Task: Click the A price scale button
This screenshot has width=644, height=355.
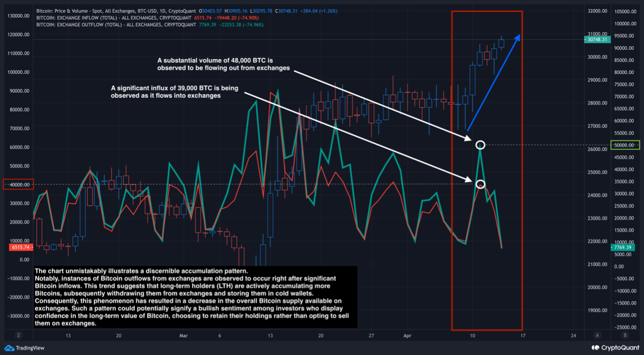Action: click(x=597, y=335)
